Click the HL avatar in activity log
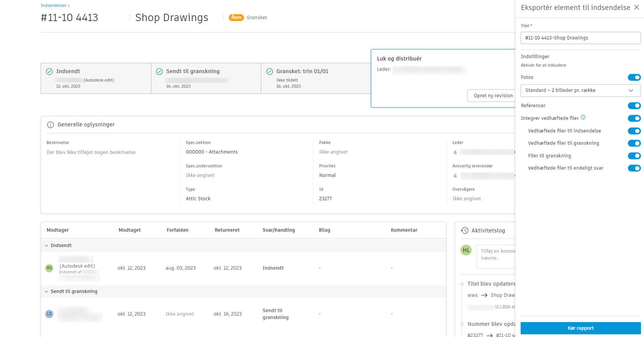This screenshot has height=337, width=644. (x=466, y=250)
